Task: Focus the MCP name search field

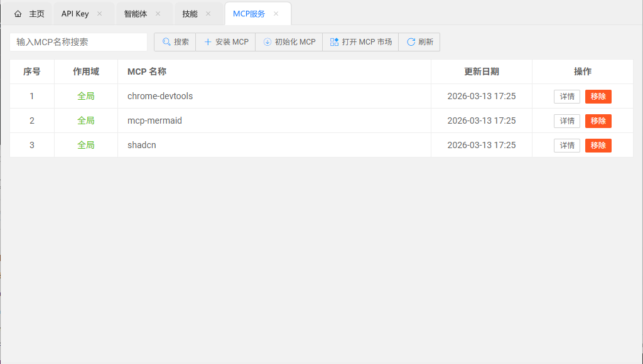Action: pyautogui.click(x=78, y=42)
